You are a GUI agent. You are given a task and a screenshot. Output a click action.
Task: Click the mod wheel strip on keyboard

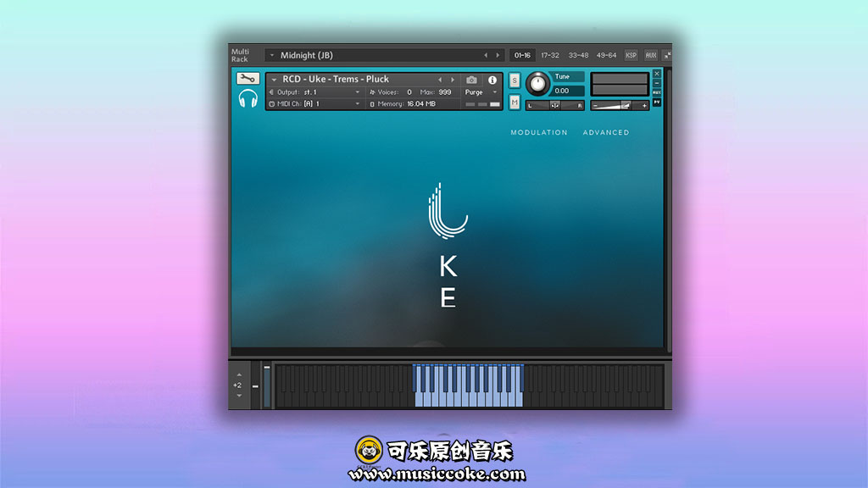pos(267,386)
